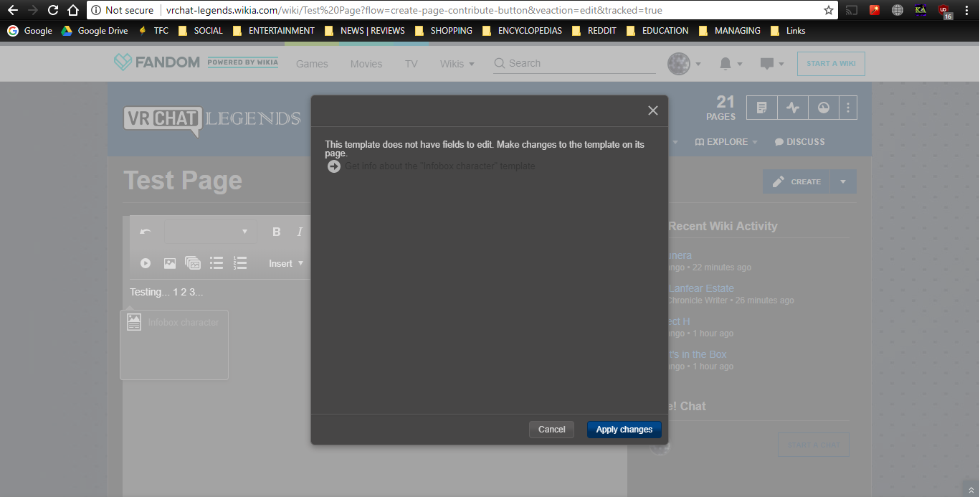
Task: Open the Insert dropdown menu
Action: click(286, 263)
